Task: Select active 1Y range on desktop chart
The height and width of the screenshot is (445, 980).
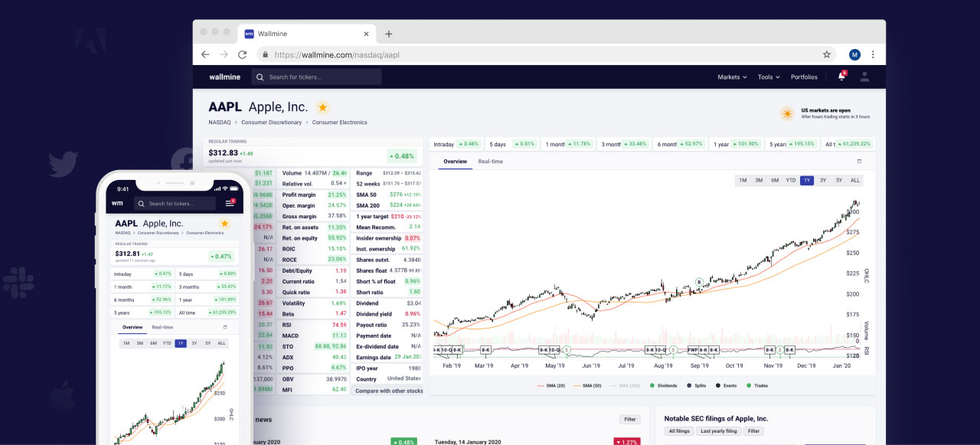Action: tap(807, 180)
